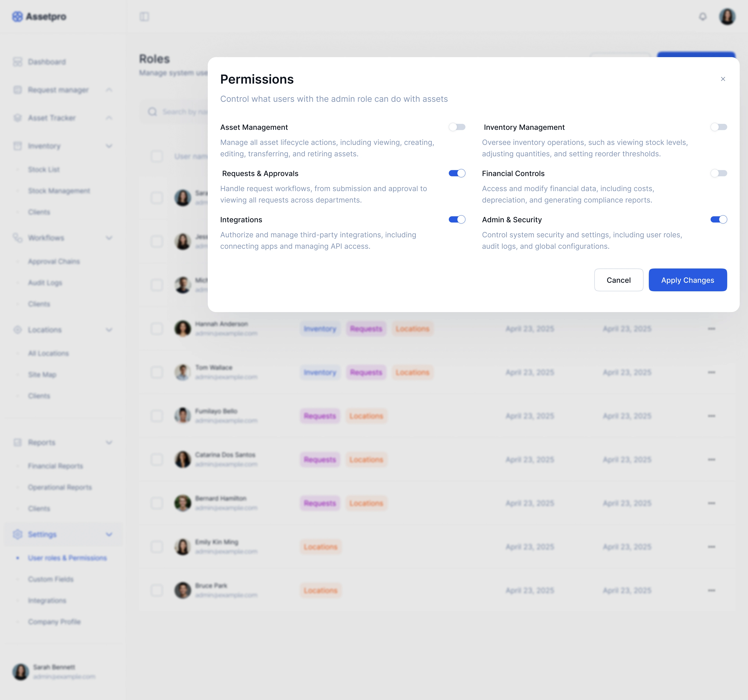Click the Assetpro logo icon
Screen dimensions: 748x700
(17, 17)
